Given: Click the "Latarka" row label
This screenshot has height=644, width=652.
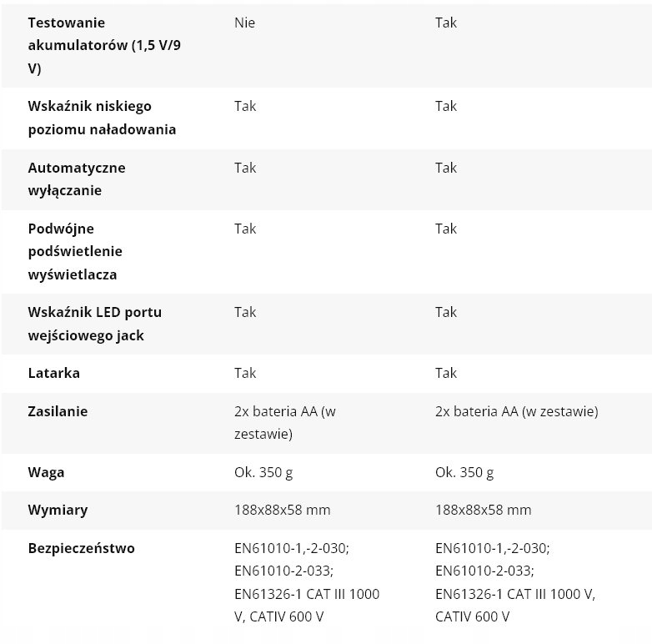Looking at the screenshot, I should coord(54,373).
